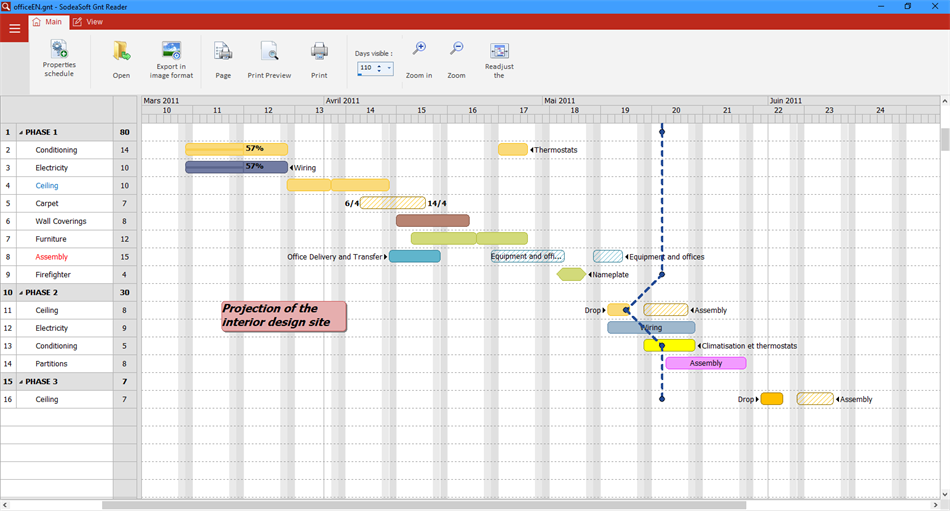950x511 pixels.
Task: Click the vertical scrollbar thumb
Action: (x=945, y=139)
